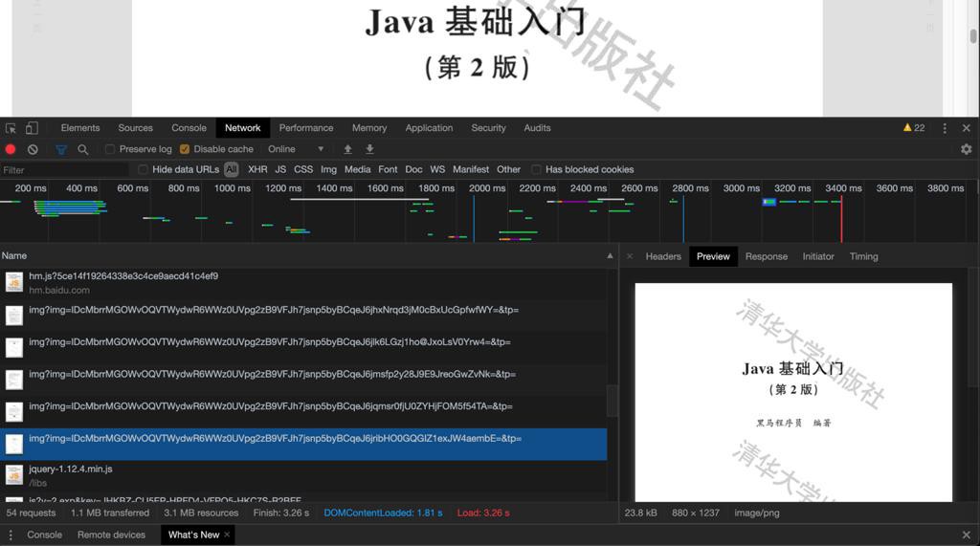Viewport: 980px width, 546px height.
Task: Open the warnings count indicator showing 22
Action: point(914,127)
